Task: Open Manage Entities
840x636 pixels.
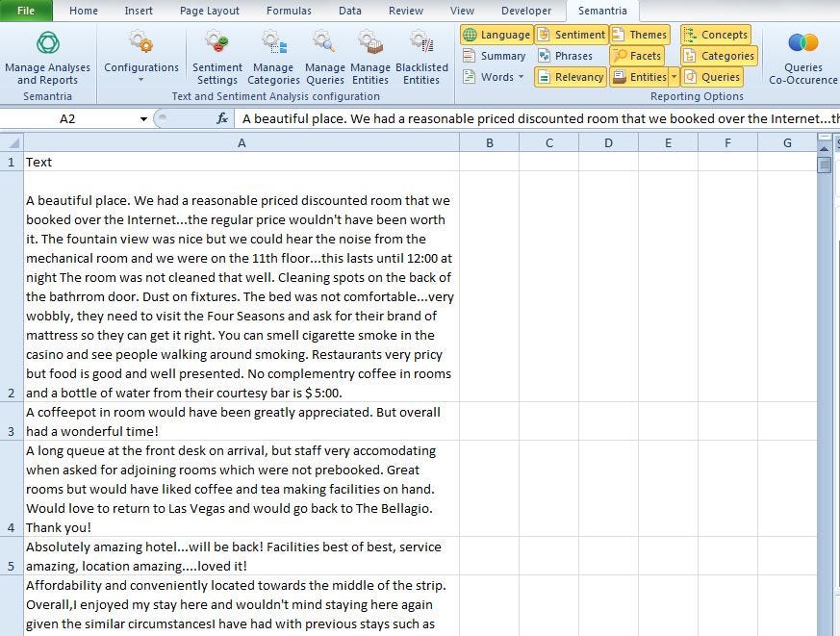Action: point(370,56)
